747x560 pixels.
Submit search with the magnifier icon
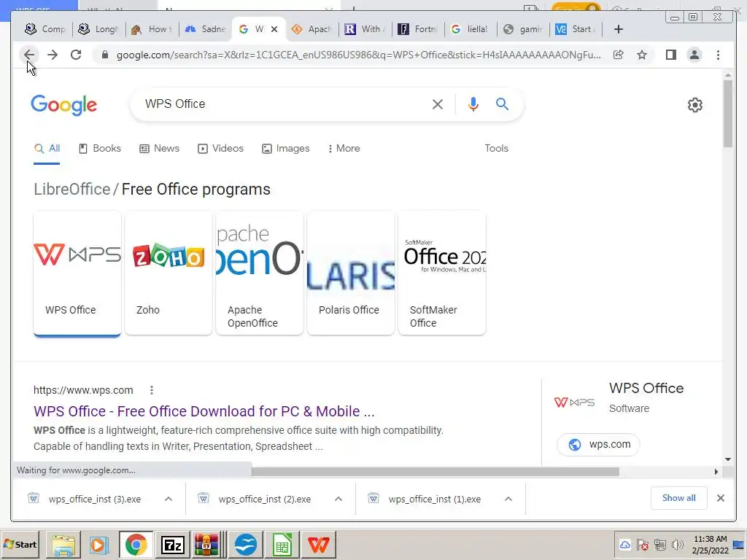pos(502,104)
